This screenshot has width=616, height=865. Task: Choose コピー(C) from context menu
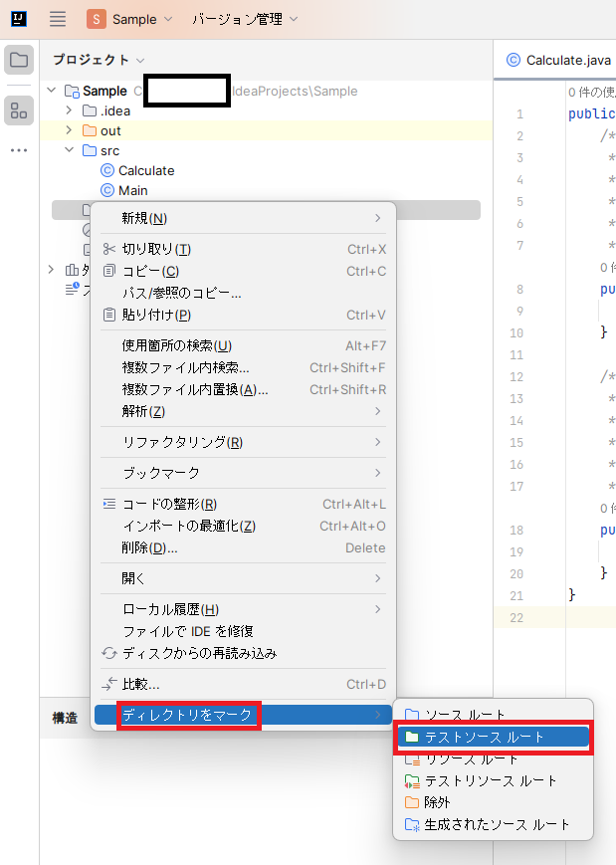point(243,271)
